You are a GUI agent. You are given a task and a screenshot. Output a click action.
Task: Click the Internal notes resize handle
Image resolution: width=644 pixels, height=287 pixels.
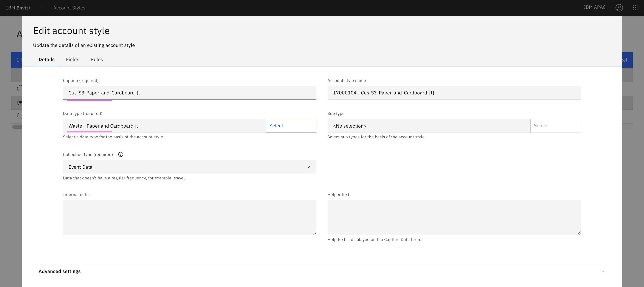(314, 233)
